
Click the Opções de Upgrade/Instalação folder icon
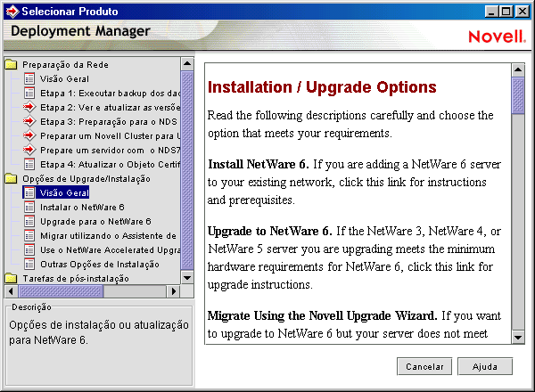coord(12,178)
